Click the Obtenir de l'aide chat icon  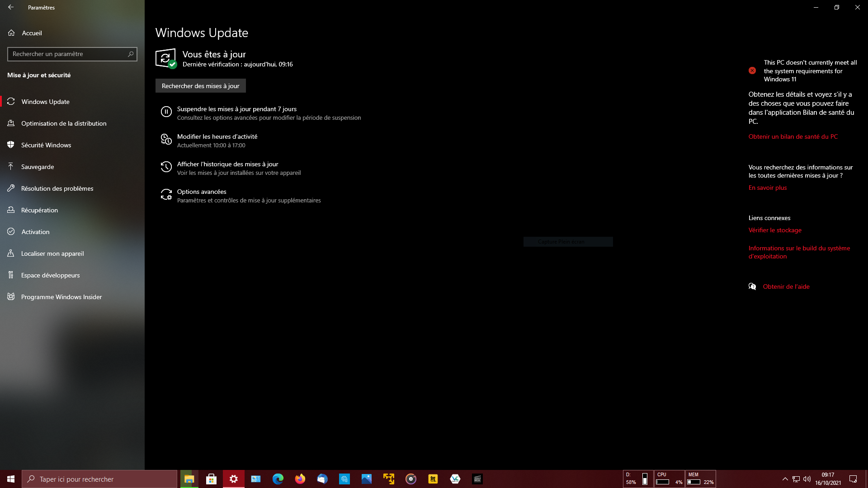(x=752, y=286)
